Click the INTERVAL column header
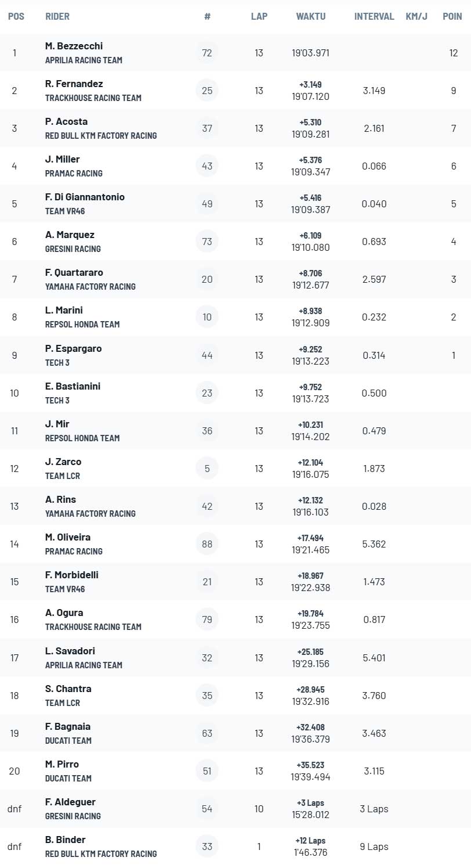This screenshot has width=471, height=868. (374, 16)
